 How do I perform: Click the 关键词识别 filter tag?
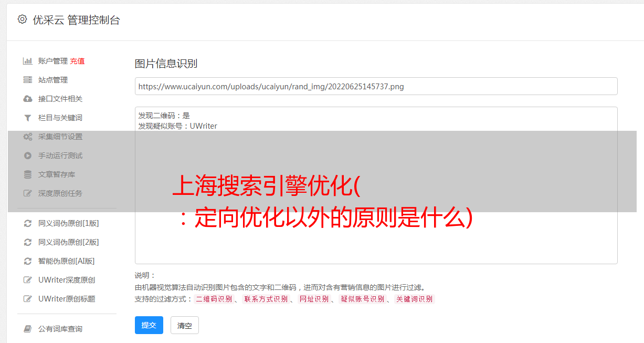click(x=415, y=299)
